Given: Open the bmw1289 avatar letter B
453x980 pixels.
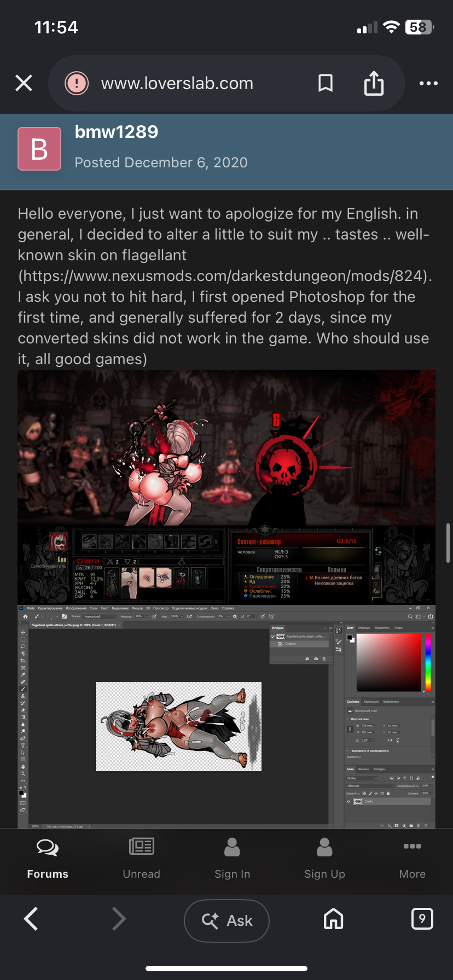Looking at the screenshot, I should (39, 149).
